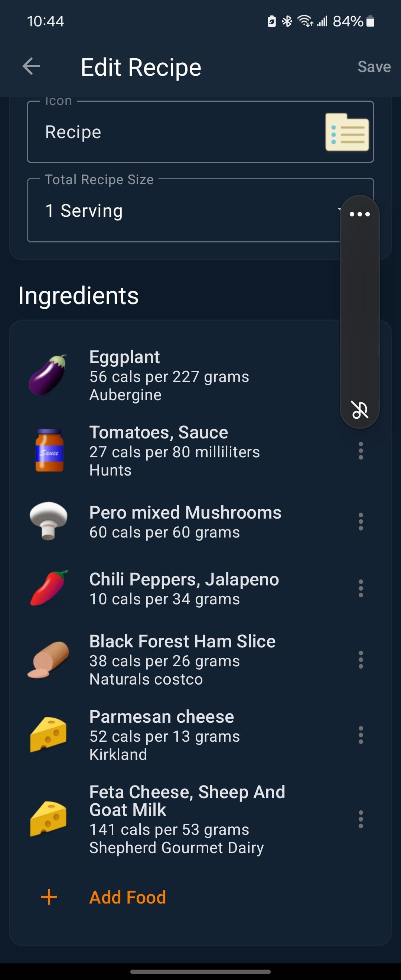
Task: Tap the mushroom ingredient icon
Action: [x=49, y=520]
